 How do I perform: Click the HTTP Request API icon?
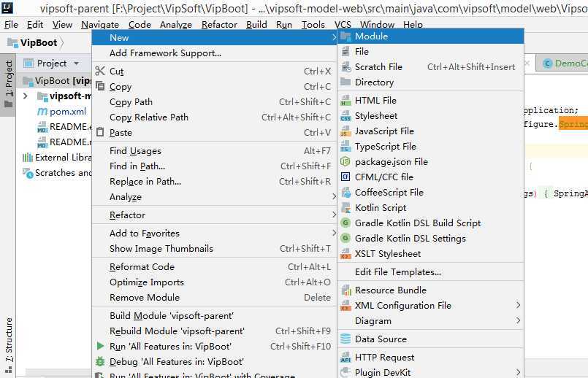click(x=345, y=358)
